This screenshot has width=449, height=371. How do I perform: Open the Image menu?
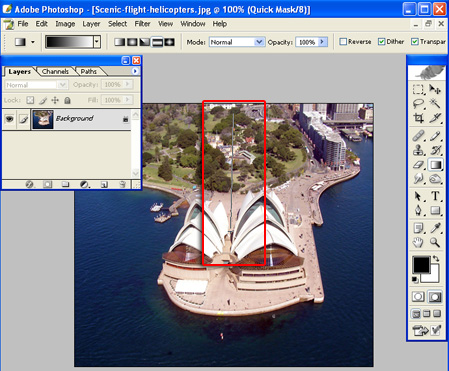[x=65, y=24]
